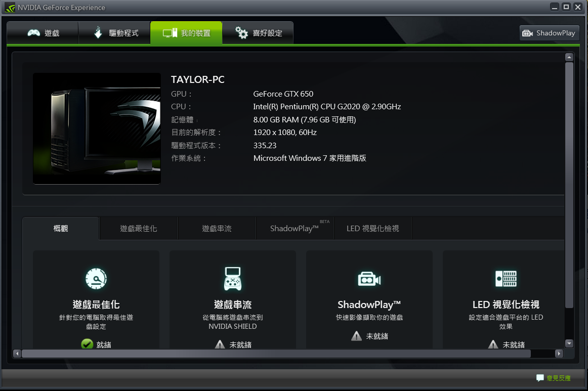Open the 遊戲最佳化 sub-tab

pyautogui.click(x=138, y=228)
